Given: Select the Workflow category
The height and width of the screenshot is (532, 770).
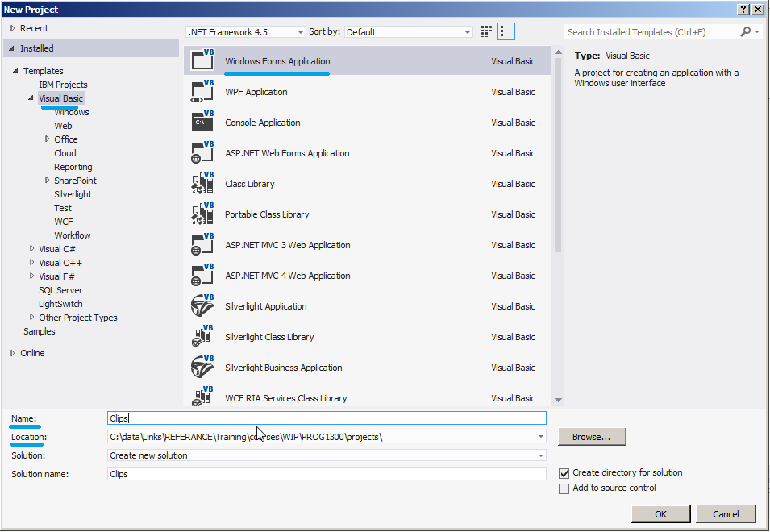Looking at the screenshot, I should coord(73,235).
